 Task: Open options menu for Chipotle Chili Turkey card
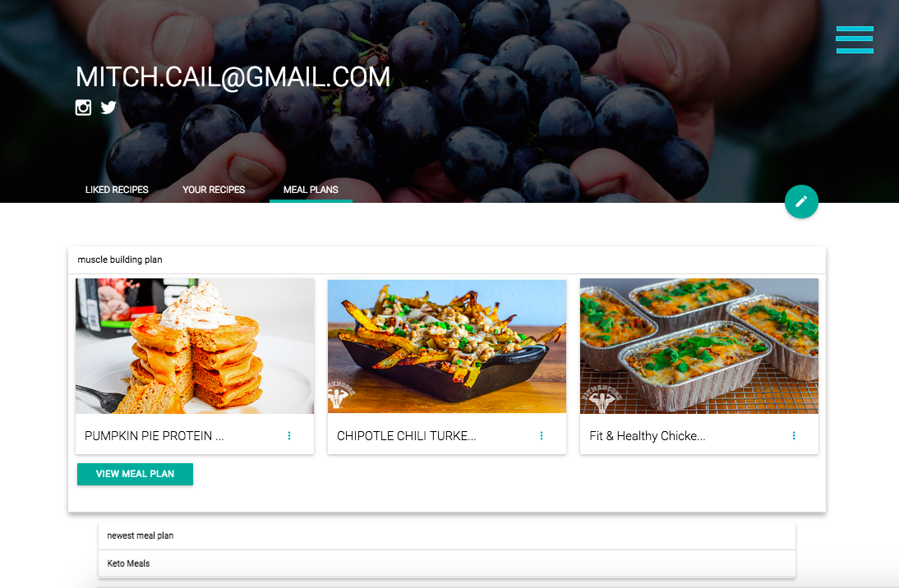(x=542, y=435)
